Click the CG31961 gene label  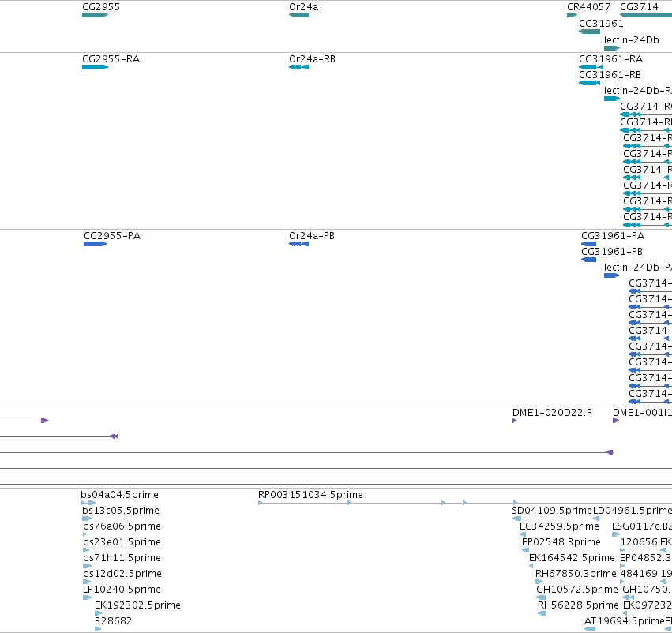[x=601, y=24]
